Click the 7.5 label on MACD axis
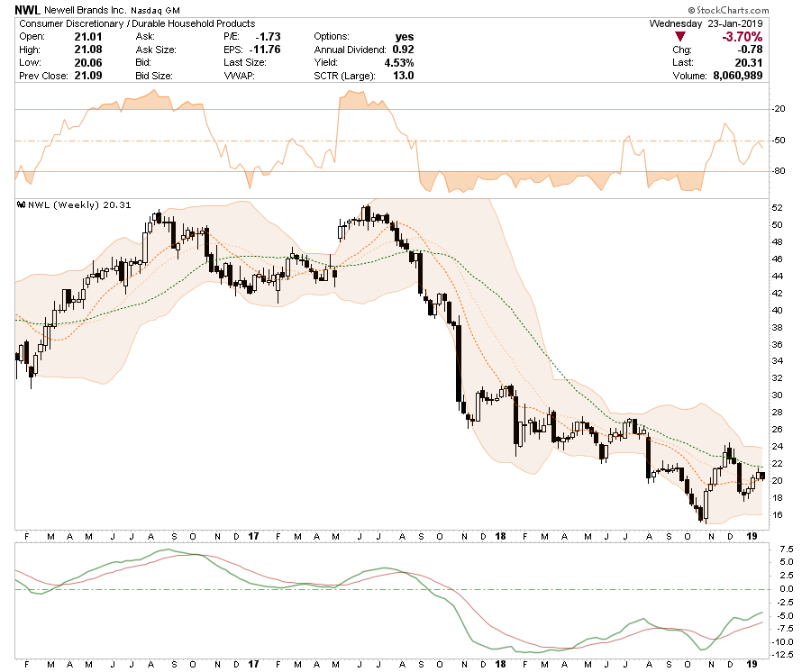 (787, 549)
